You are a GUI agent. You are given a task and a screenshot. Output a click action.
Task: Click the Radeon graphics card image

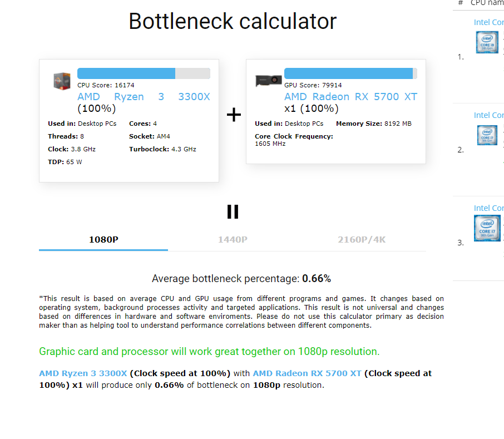268,81
